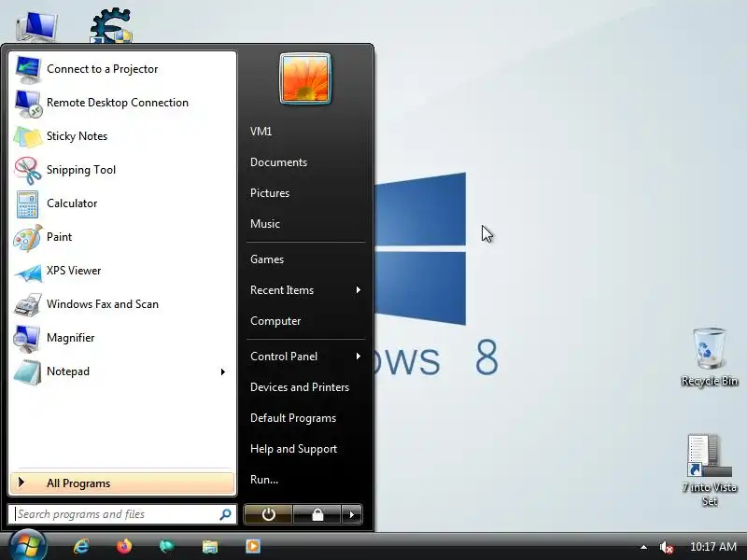
Task: Open File Explorer folder taskbar icon
Action: coord(209,547)
